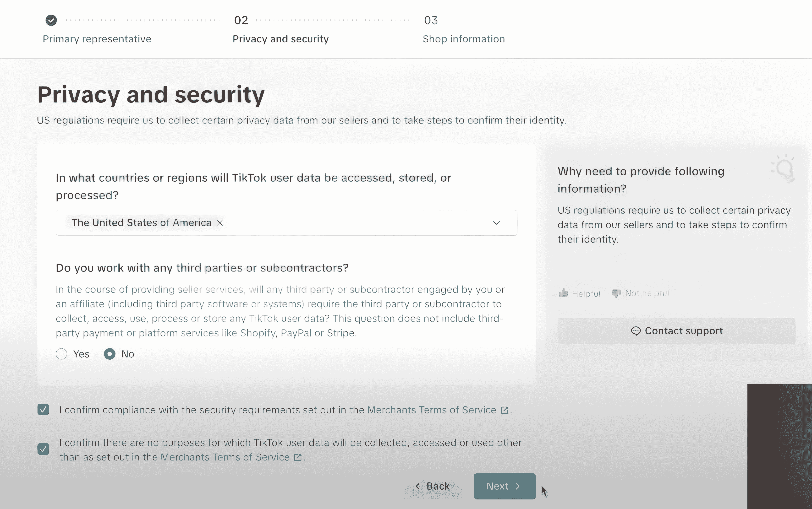Image resolution: width=812 pixels, height=509 pixels.
Task: Click the country/region input field
Action: pyautogui.click(x=286, y=222)
